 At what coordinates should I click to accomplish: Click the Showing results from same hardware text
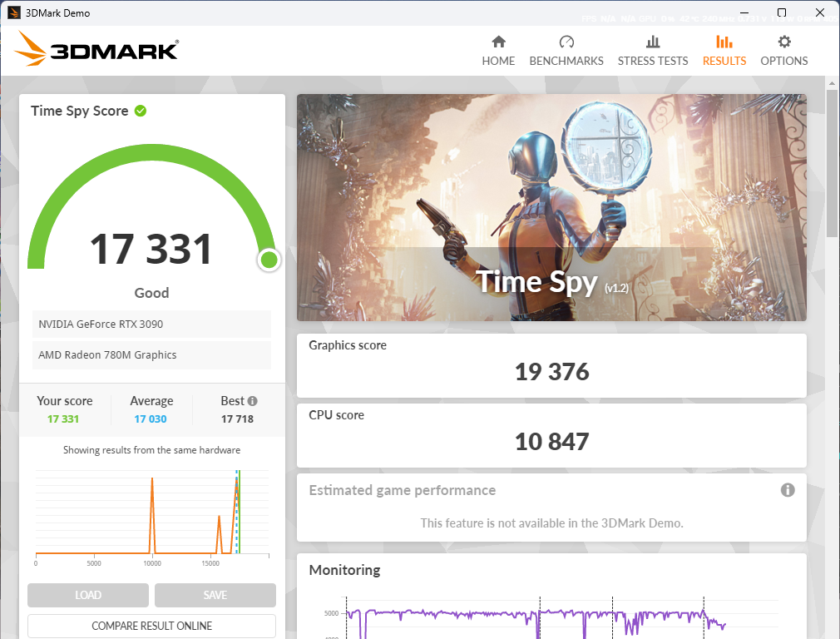click(x=151, y=450)
